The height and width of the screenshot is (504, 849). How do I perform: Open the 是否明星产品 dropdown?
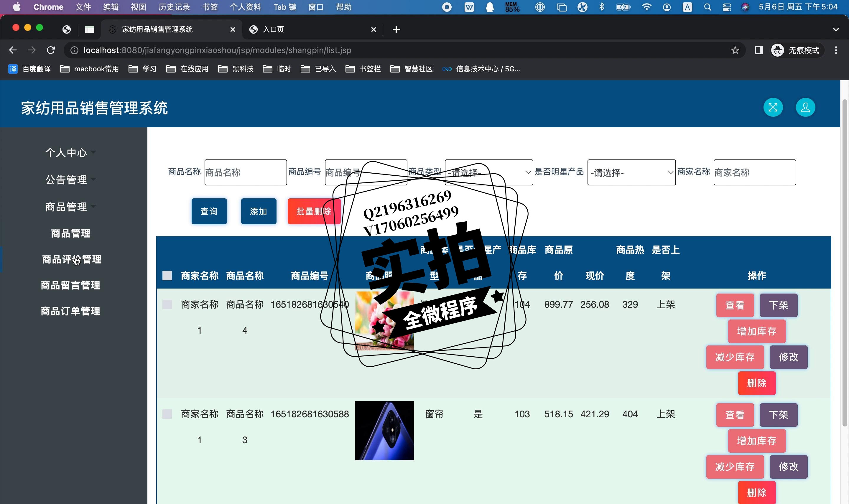631,172
